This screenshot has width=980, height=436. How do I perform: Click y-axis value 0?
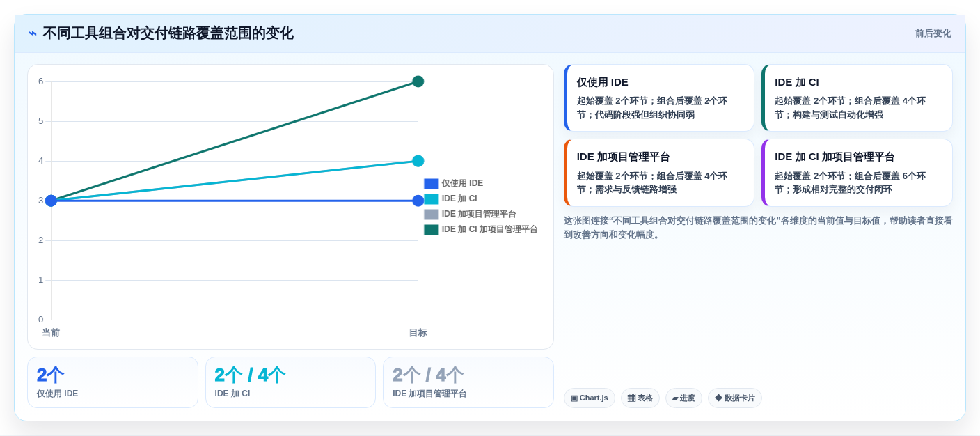pyautogui.click(x=40, y=320)
